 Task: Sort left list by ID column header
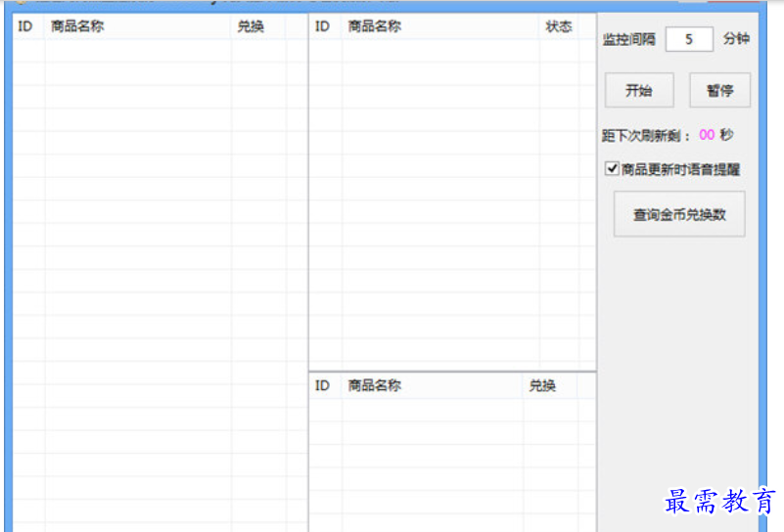pyautogui.click(x=28, y=26)
